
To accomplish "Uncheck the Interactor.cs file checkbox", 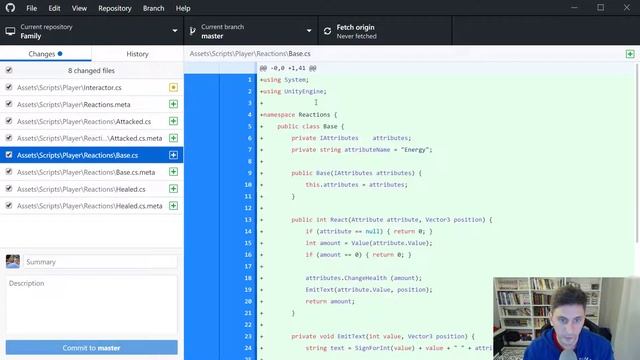I will tap(9, 87).
